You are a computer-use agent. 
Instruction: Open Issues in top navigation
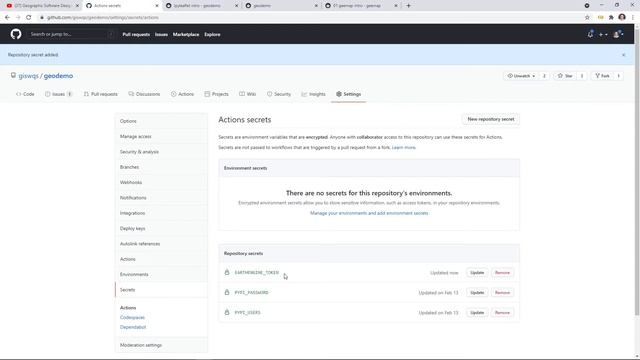(161, 35)
